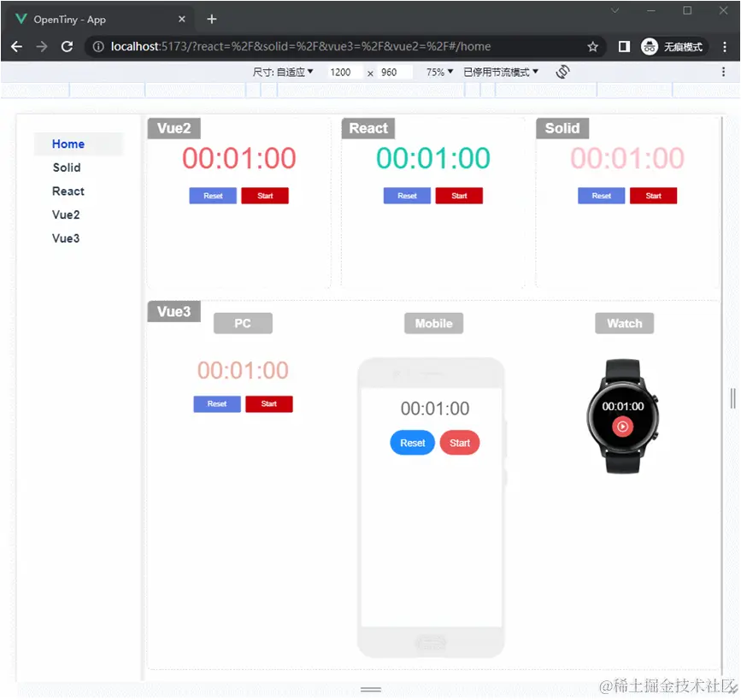Grab the right viewport resize handle
The height and width of the screenshot is (700, 741).
(732, 398)
